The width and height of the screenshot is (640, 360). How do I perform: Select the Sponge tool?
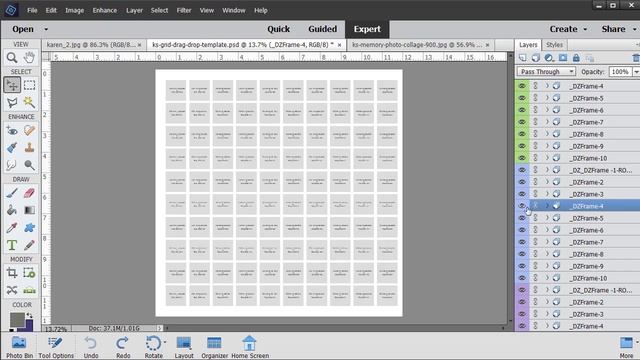pos(29,164)
